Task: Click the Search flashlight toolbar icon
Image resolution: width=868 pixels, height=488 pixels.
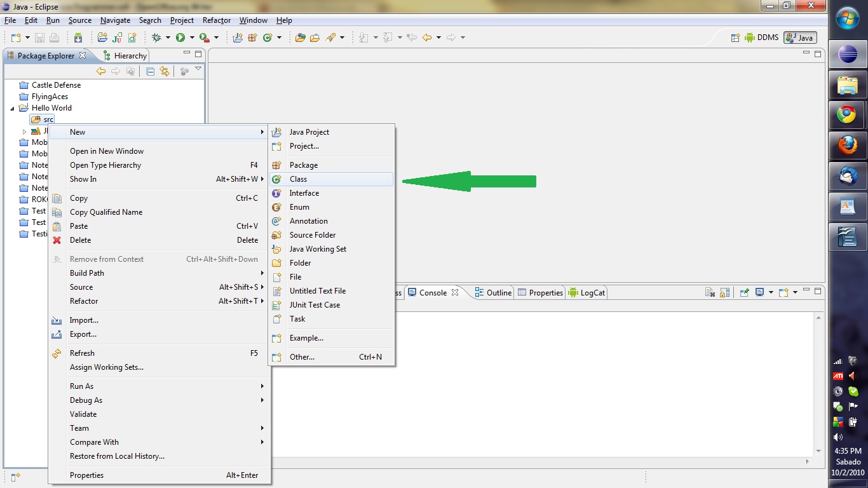Action: [x=330, y=37]
